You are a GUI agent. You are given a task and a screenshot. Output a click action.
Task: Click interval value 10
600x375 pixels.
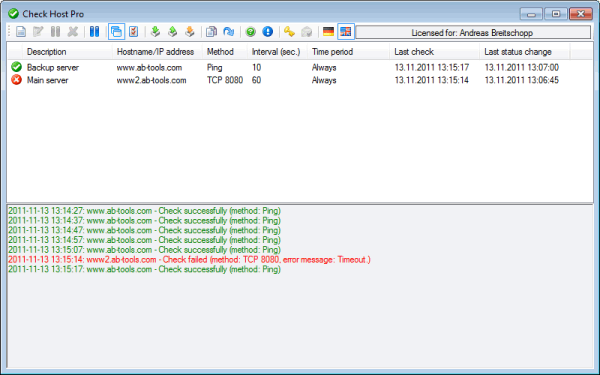(256, 68)
